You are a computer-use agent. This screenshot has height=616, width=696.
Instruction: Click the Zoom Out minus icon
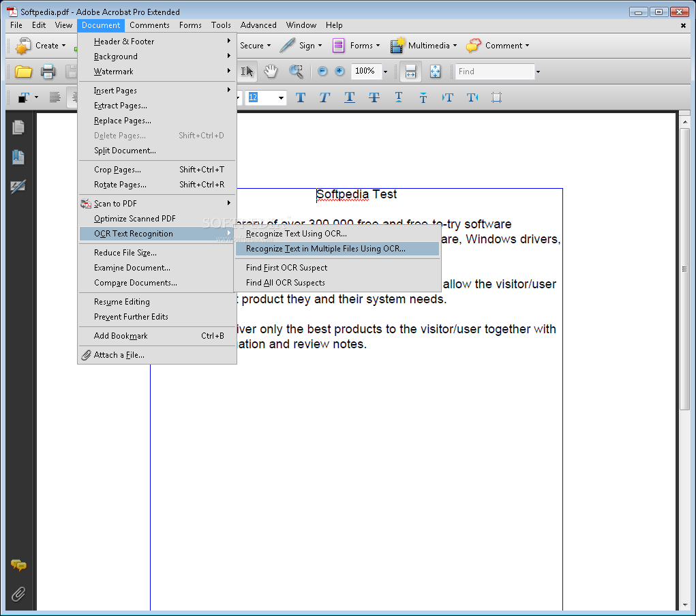click(322, 71)
